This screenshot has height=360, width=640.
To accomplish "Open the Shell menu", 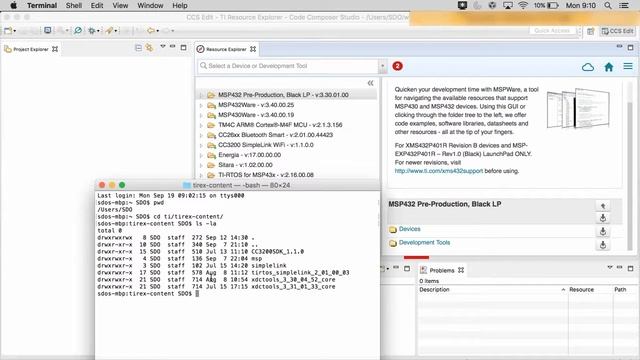I will 74,5.
